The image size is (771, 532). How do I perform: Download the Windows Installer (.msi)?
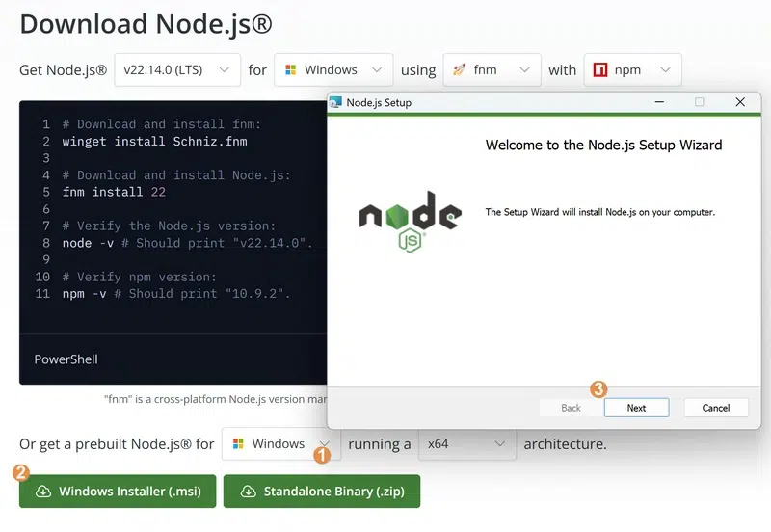(117, 492)
